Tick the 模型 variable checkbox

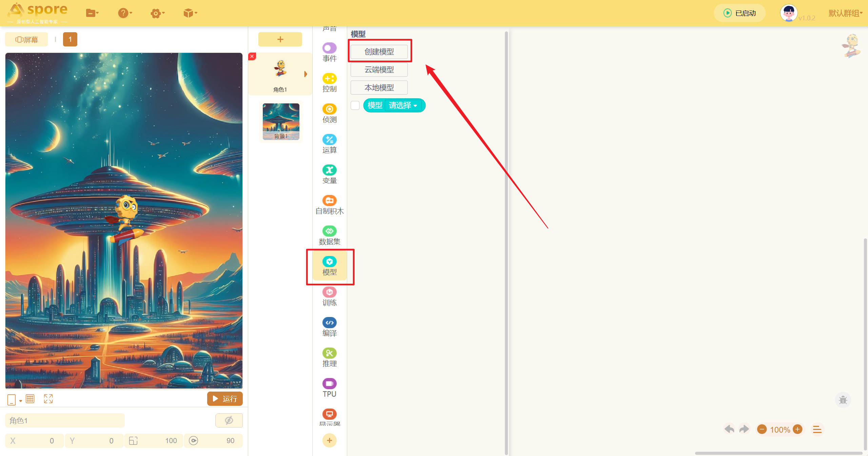pyautogui.click(x=355, y=105)
